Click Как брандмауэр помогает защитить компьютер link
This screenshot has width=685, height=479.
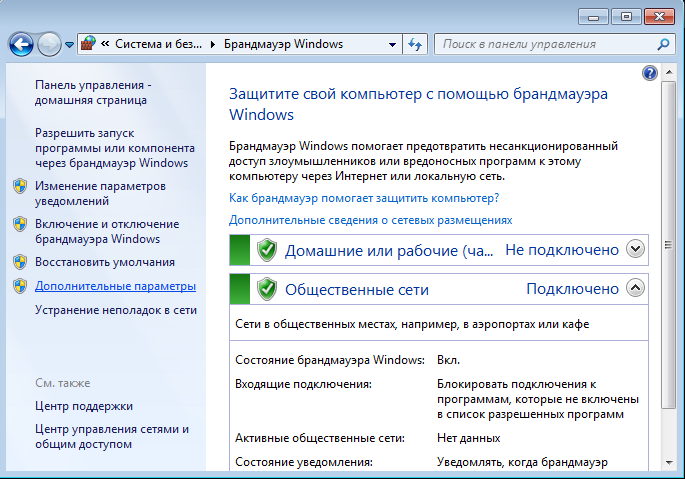[x=364, y=198]
